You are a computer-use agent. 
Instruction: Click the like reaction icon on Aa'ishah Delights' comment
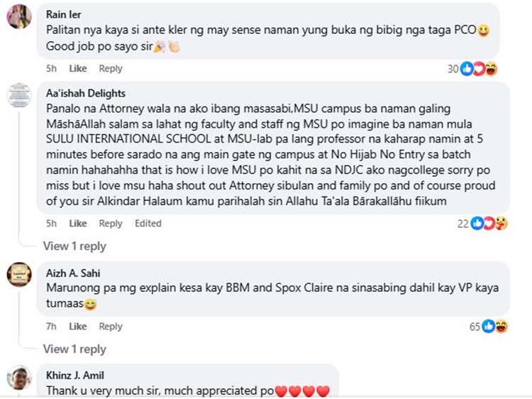(477, 224)
